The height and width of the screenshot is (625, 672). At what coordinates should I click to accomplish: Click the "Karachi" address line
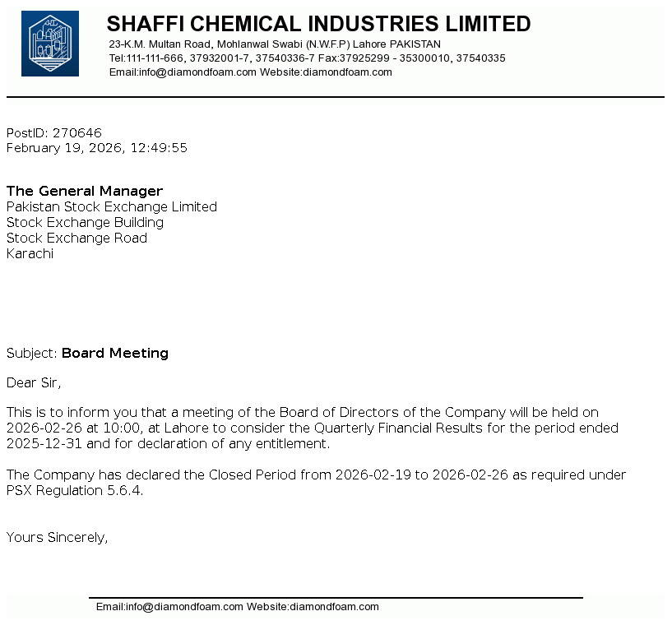pyautogui.click(x=30, y=253)
